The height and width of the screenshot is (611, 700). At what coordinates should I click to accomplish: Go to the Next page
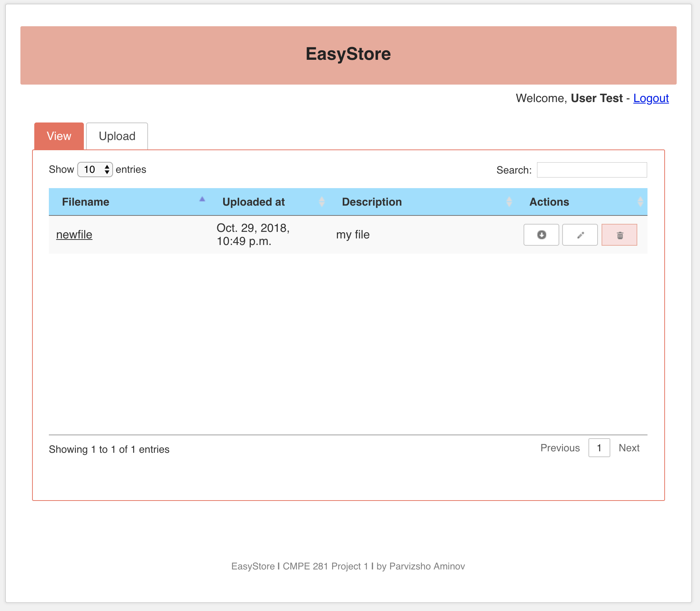[x=629, y=448]
